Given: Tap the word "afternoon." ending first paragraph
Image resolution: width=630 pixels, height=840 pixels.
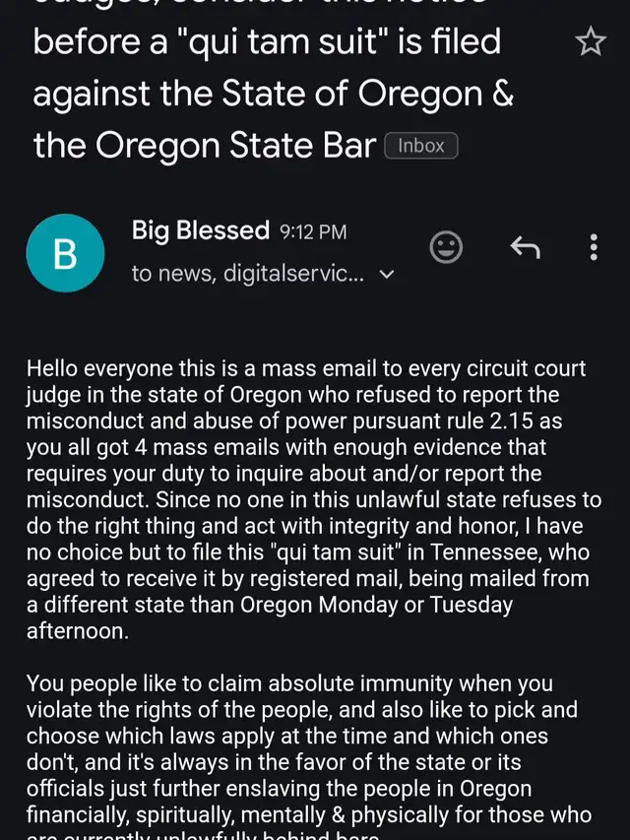Looking at the screenshot, I should click(x=78, y=631).
